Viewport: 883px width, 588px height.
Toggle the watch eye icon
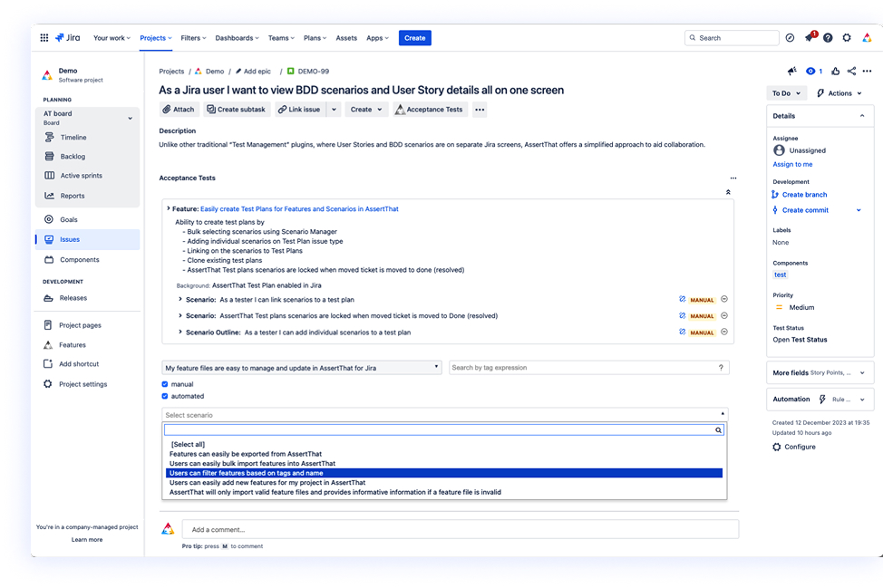coord(810,71)
